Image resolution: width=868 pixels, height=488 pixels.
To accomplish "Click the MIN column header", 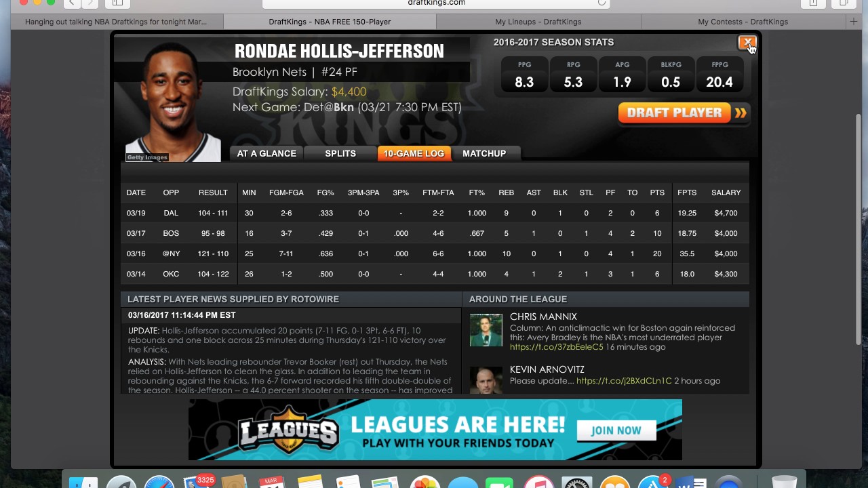I will [x=249, y=192].
